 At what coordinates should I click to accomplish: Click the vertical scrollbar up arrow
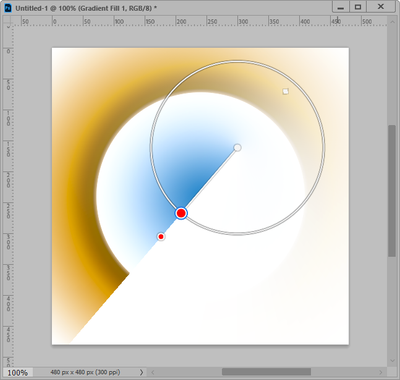pos(392,21)
